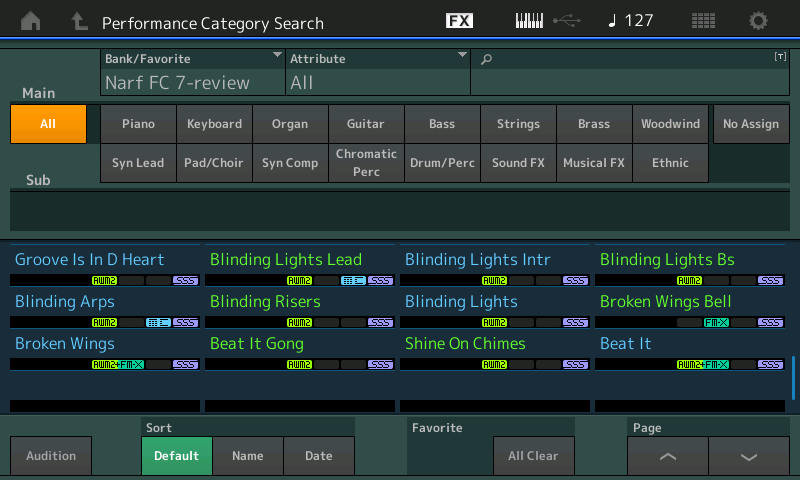The image size is (800, 480).
Task: Click the exit/up arrow icon
Action: 79,21
